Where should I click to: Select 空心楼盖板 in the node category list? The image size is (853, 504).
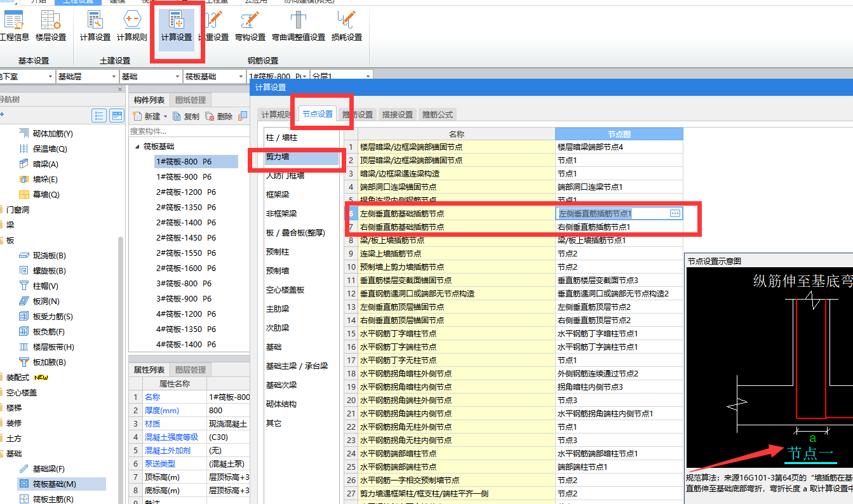(302, 289)
